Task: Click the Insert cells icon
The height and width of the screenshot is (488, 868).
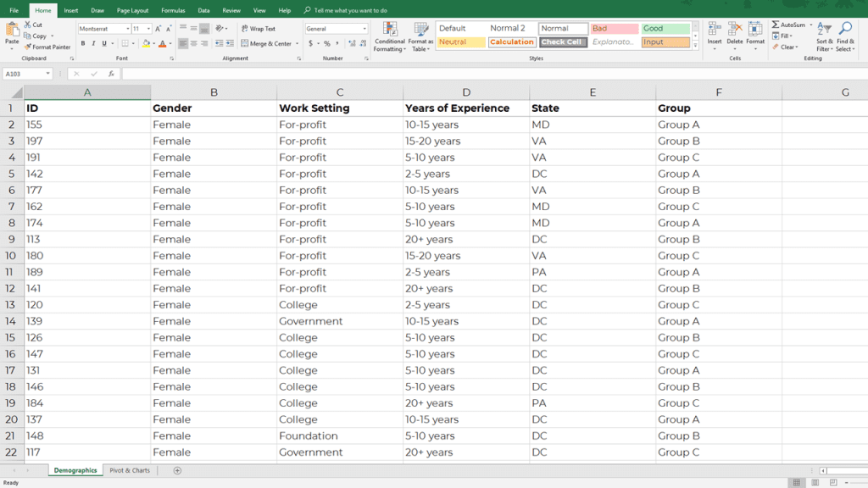Action: click(715, 30)
